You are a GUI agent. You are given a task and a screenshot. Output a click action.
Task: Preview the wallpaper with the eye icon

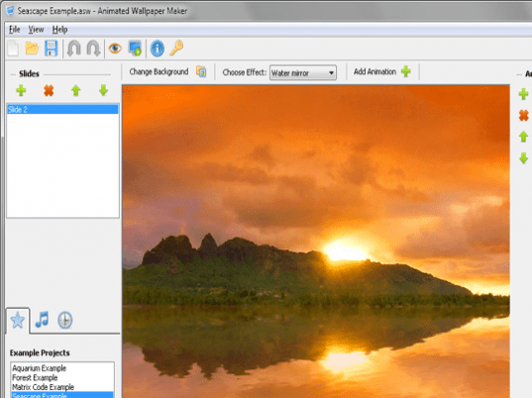coord(115,49)
